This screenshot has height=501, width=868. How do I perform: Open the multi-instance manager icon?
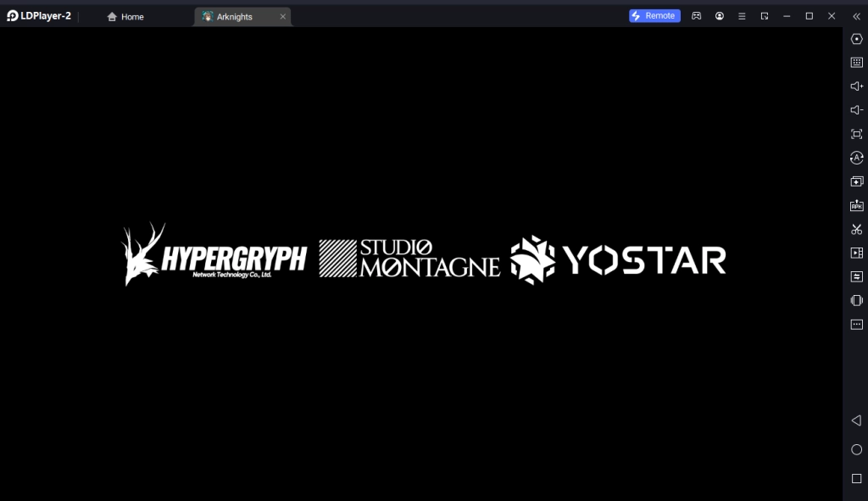click(x=856, y=181)
